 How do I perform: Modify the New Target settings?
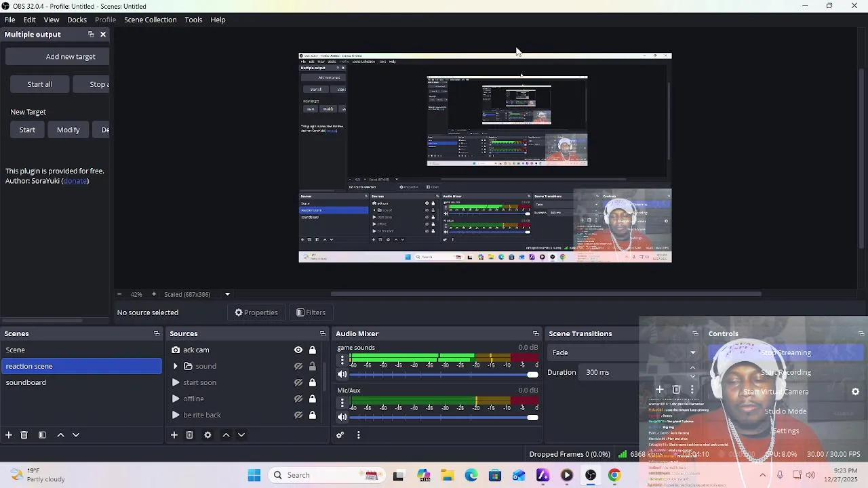tap(68, 130)
